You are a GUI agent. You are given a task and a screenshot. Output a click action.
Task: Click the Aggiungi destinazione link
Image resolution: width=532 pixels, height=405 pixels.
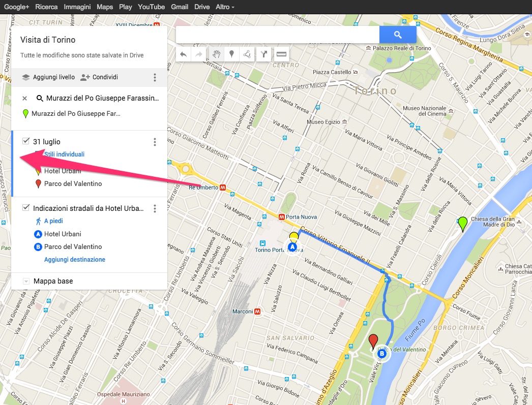point(75,260)
